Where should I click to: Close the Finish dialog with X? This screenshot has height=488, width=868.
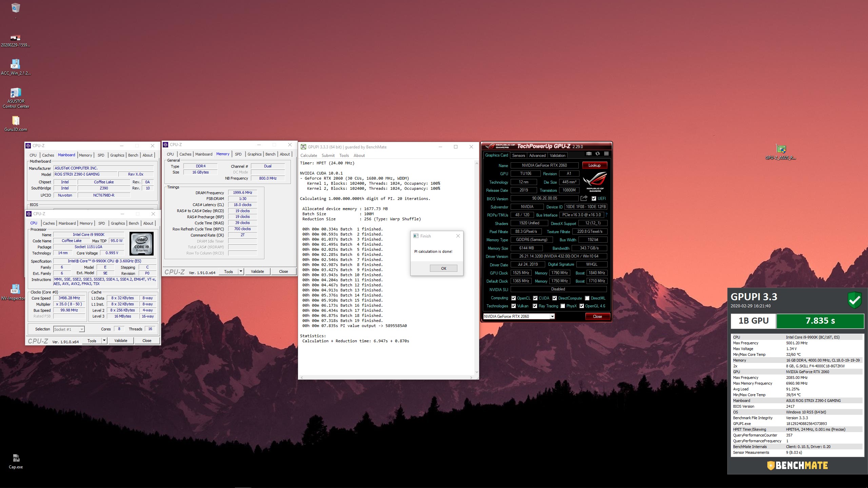click(458, 236)
